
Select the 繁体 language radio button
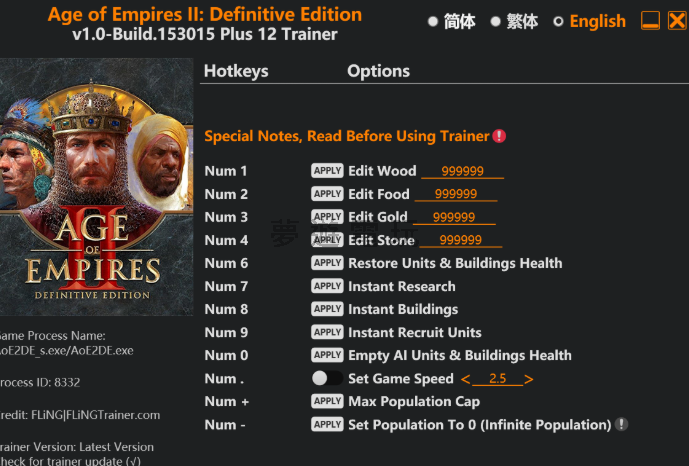[x=496, y=21]
